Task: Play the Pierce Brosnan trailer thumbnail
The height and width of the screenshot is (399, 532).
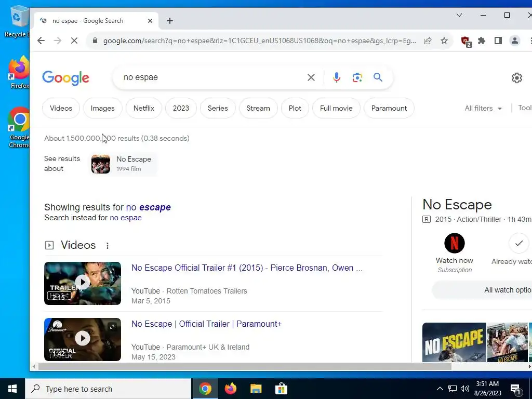Action: click(x=83, y=283)
